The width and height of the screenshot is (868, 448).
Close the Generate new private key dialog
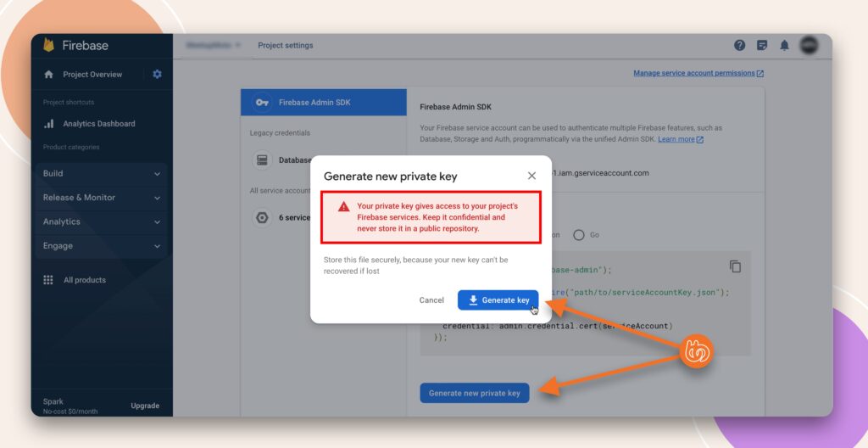click(x=531, y=176)
